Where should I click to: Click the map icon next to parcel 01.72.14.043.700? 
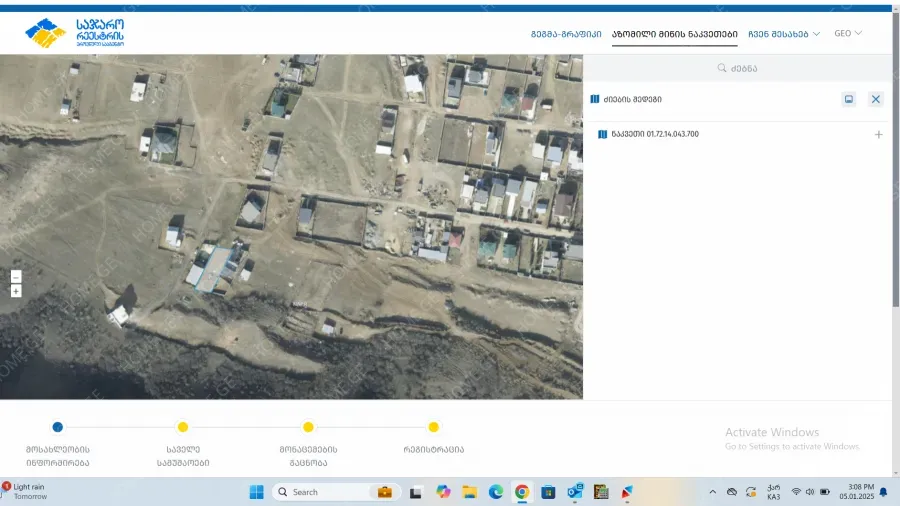click(602, 134)
